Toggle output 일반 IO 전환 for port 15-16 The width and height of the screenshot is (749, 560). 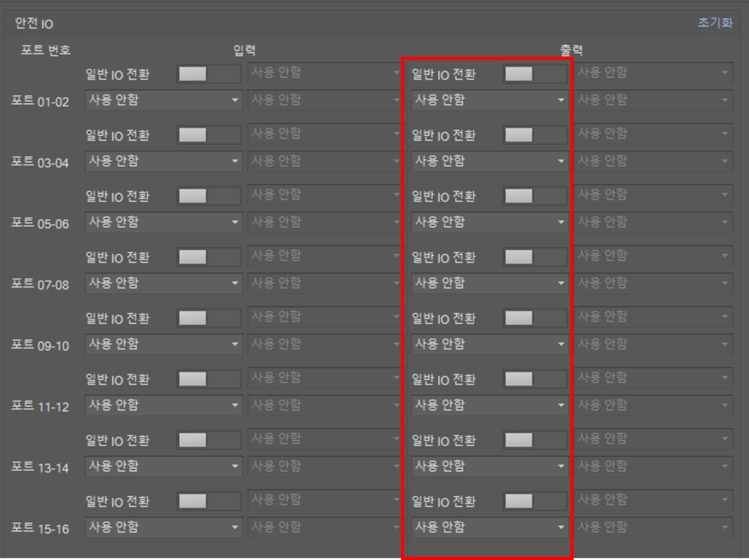click(x=535, y=501)
